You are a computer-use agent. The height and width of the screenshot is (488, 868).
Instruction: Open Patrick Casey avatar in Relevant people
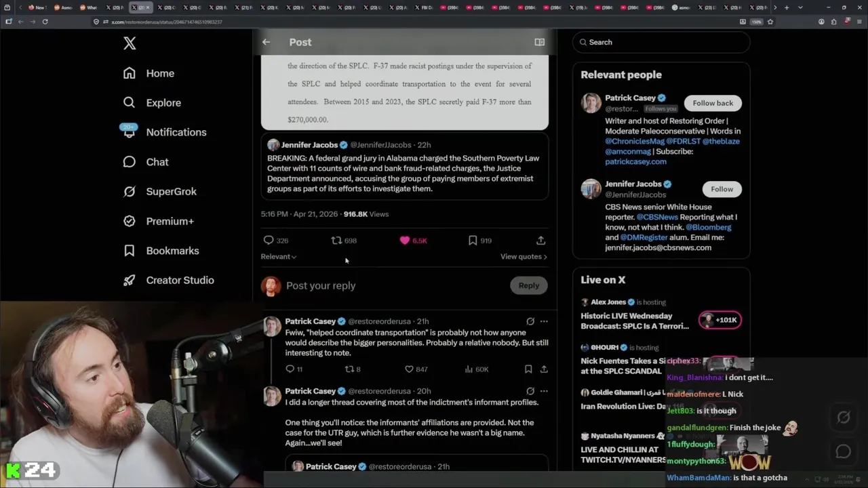[591, 103]
